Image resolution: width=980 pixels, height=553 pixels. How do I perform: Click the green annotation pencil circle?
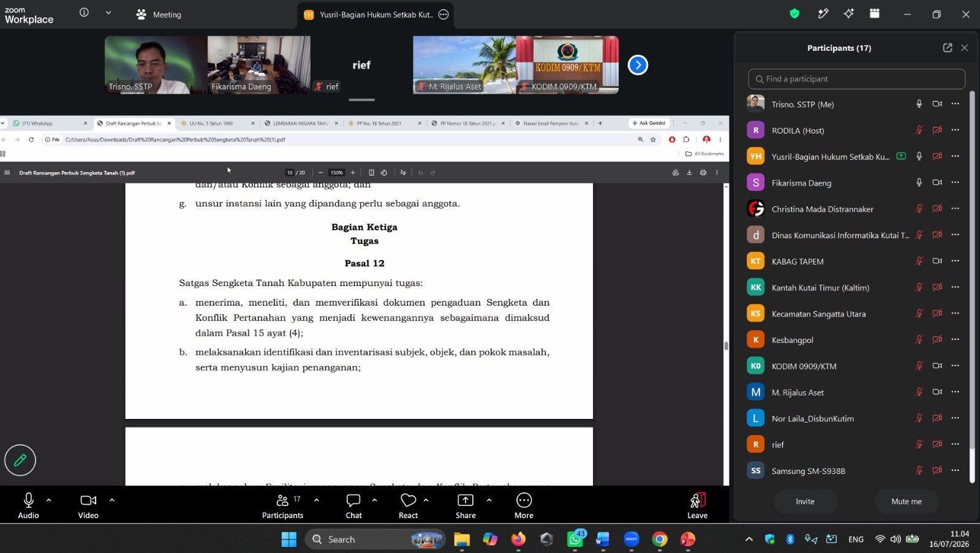click(20, 460)
